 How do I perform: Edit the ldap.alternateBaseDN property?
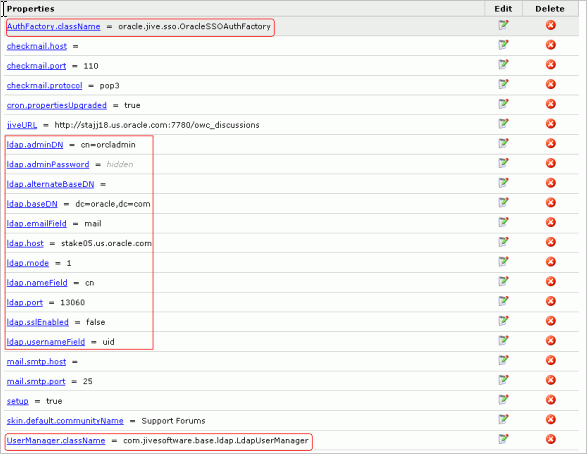(x=504, y=183)
